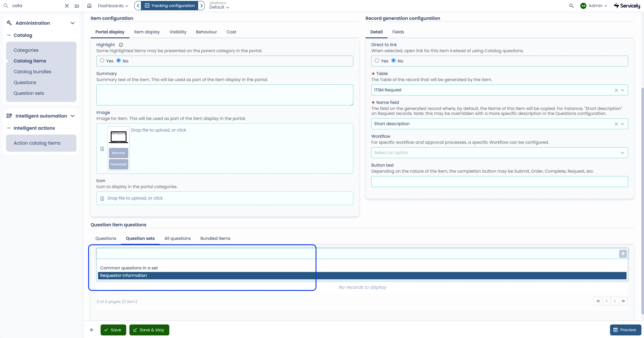Open the Questions tab in question items

point(106,238)
